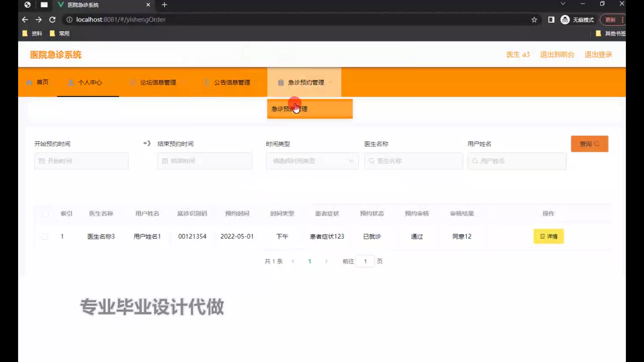Click the next page arrow in pagination
644x362 pixels.
point(326,261)
